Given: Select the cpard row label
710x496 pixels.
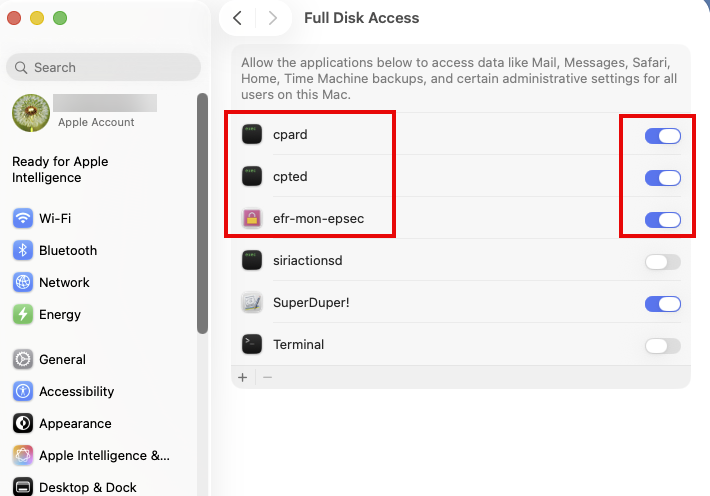Looking at the screenshot, I should point(290,135).
